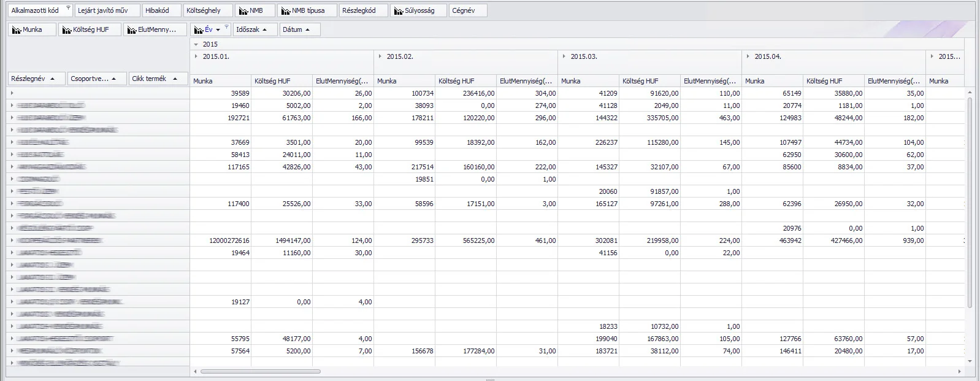Image resolution: width=980 pixels, height=381 pixels.
Task: Expand the 2015.03. period column
Action: click(x=564, y=56)
